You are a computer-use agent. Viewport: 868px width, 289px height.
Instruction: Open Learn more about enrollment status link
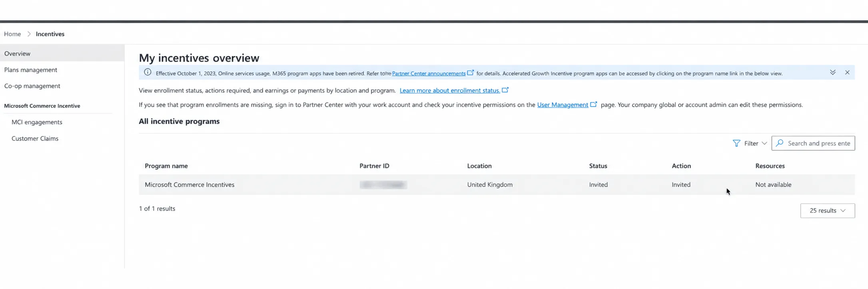pyautogui.click(x=450, y=91)
